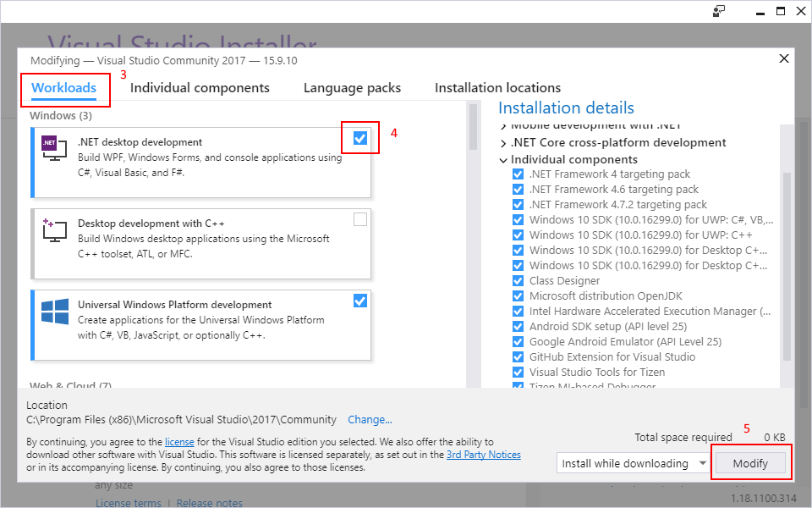The image size is (812, 508).
Task: Toggle Microsoft distribution OpenJDK checkbox
Action: (x=518, y=296)
